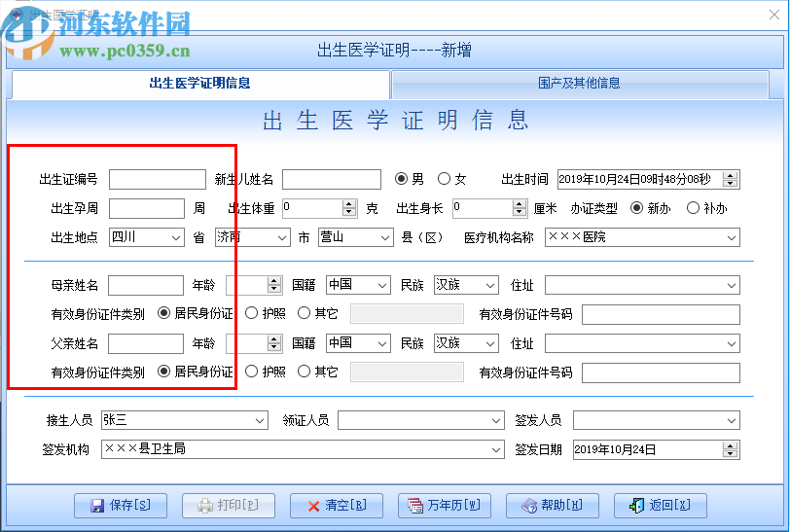The image size is (790, 532).
Task: Click the 出生孕周 input field
Action: [x=147, y=208]
